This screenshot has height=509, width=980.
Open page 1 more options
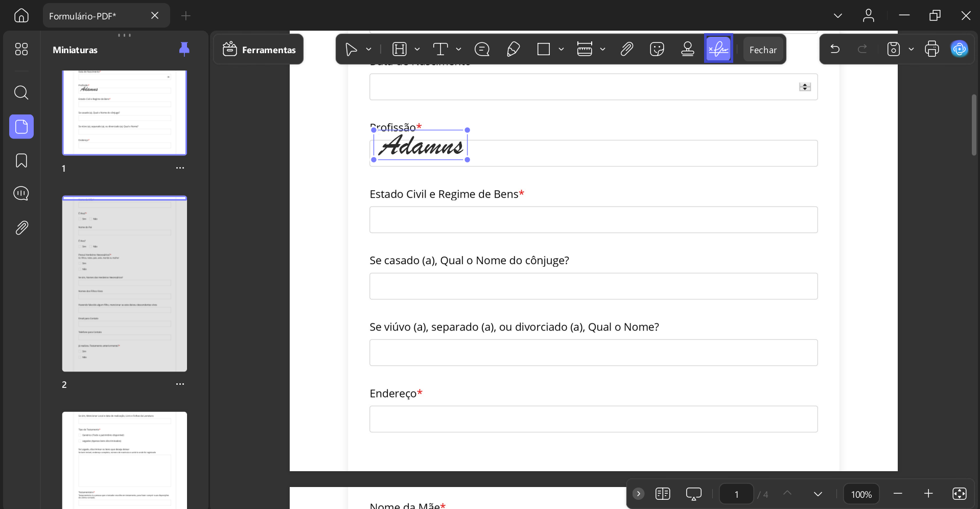(x=180, y=168)
